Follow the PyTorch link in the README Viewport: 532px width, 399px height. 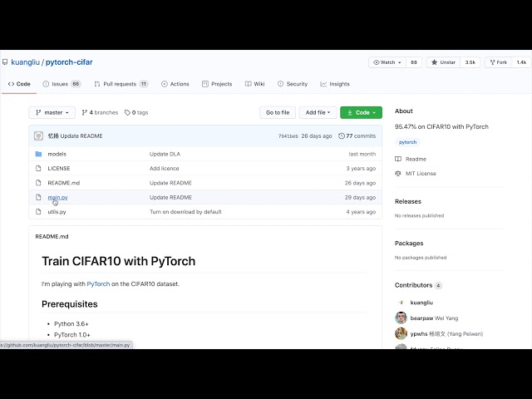pos(98,284)
